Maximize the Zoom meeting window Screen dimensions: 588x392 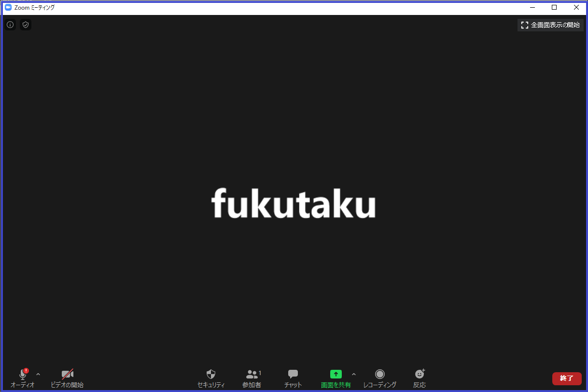click(x=554, y=7)
